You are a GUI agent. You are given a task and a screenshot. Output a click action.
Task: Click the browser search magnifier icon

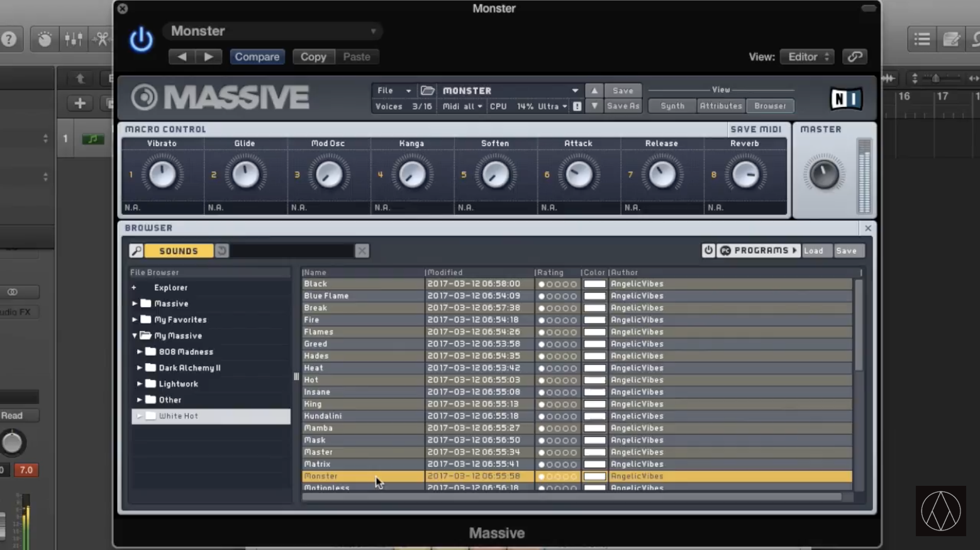[x=136, y=251]
